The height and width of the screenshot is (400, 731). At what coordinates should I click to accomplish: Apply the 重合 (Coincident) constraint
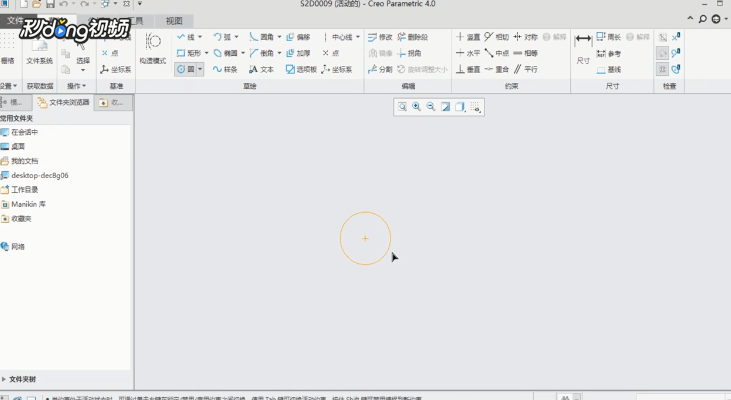(497, 69)
